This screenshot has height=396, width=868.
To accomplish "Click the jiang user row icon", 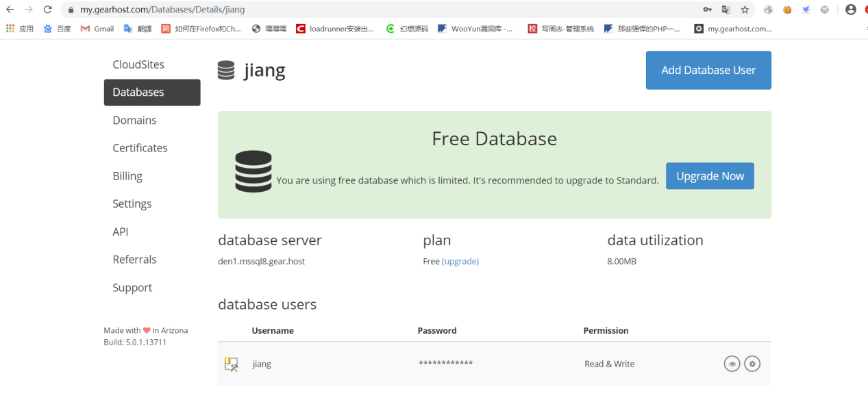I will [x=232, y=364].
